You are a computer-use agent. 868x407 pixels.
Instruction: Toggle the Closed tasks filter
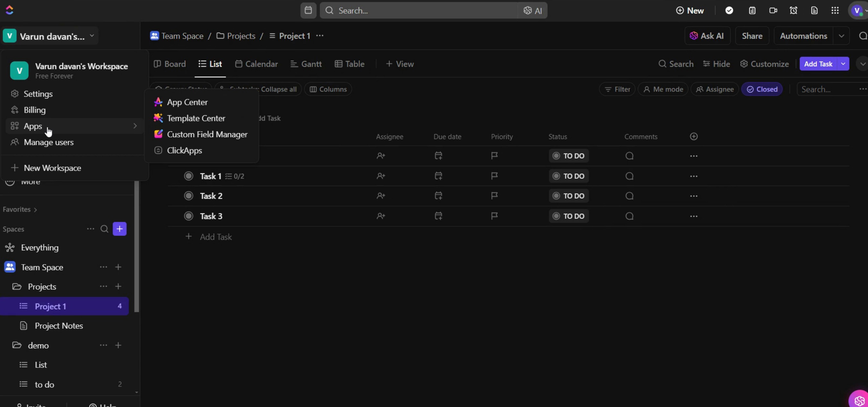point(761,89)
